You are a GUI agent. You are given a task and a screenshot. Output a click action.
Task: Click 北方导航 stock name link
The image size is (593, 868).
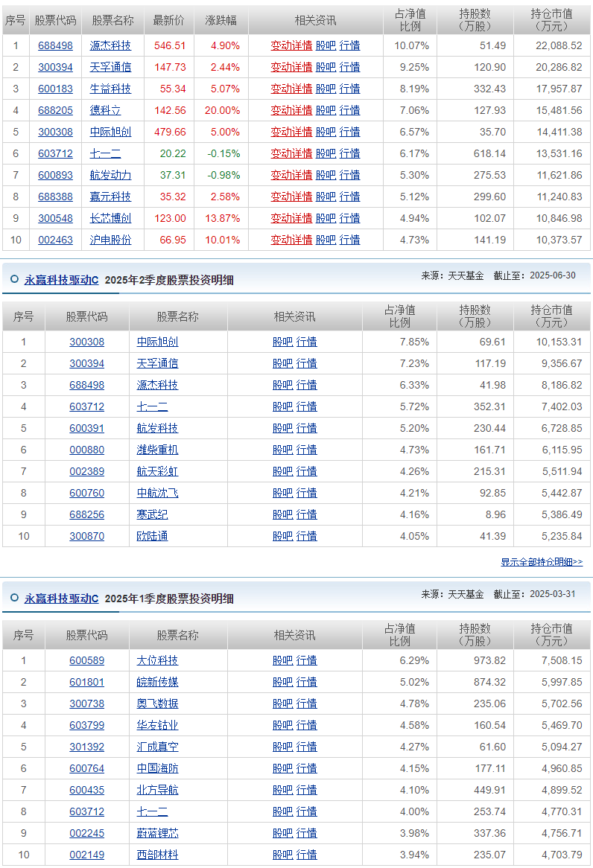157,790
